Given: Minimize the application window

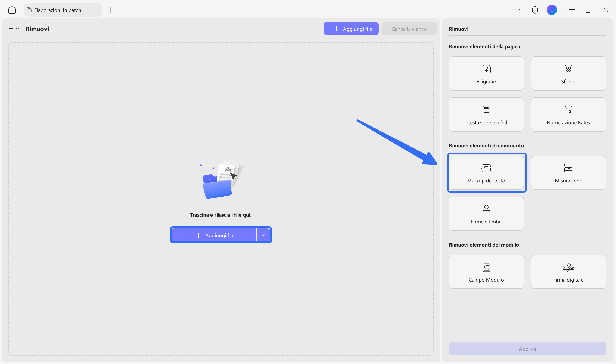Looking at the screenshot, I should pos(572,10).
